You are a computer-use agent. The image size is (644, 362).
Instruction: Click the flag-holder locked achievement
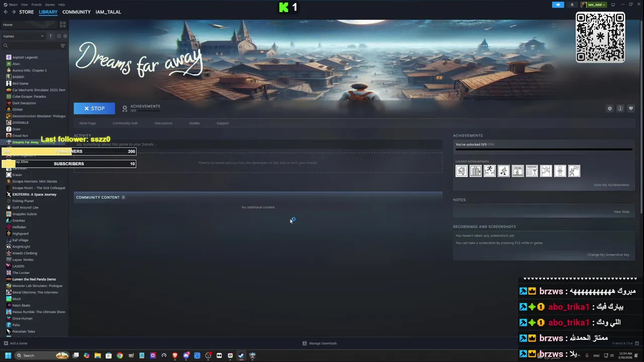[x=574, y=171]
